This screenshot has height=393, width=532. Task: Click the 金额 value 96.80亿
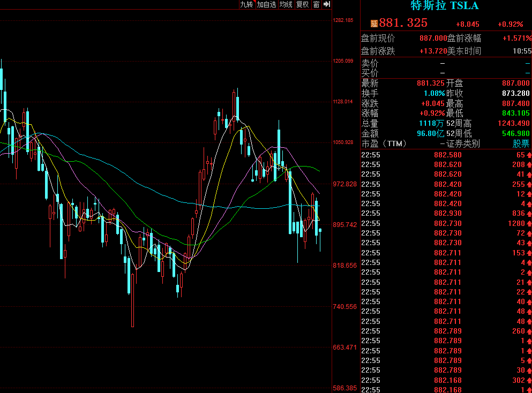point(431,134)
